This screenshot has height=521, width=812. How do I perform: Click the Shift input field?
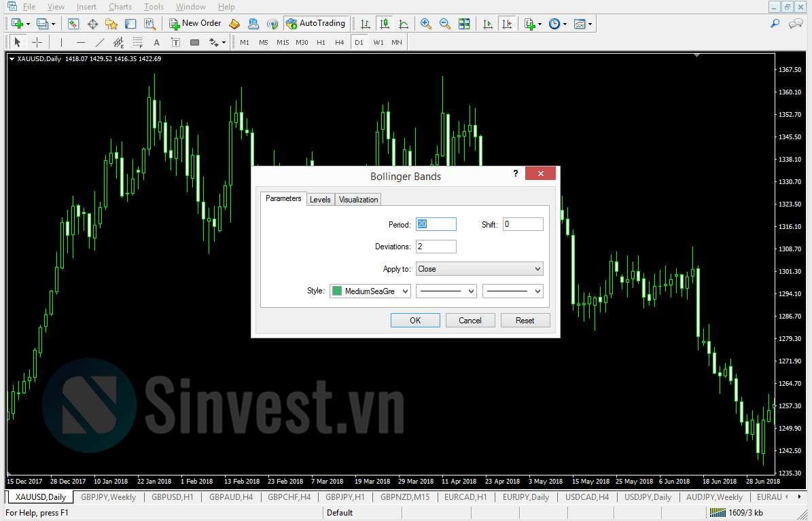523,224
